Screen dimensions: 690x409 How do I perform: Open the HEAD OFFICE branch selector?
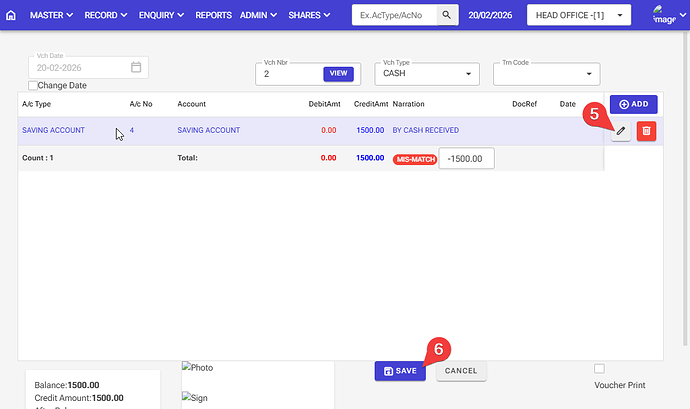point(579,16)
